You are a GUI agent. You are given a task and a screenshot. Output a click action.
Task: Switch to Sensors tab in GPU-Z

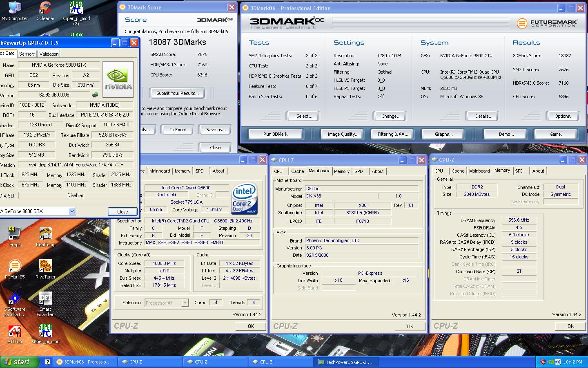click(x=27, y=54)
